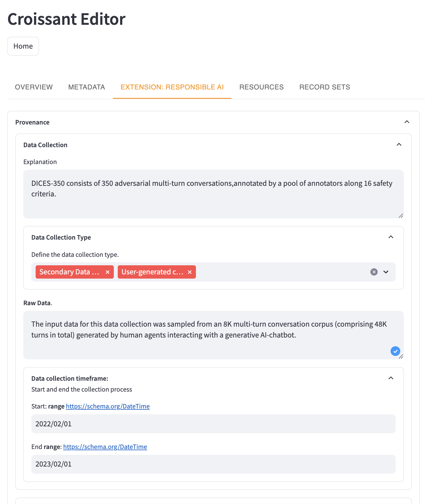Click the start date field 2022/02/01
The height and width of the screenshot is (504, 425).
213,424
